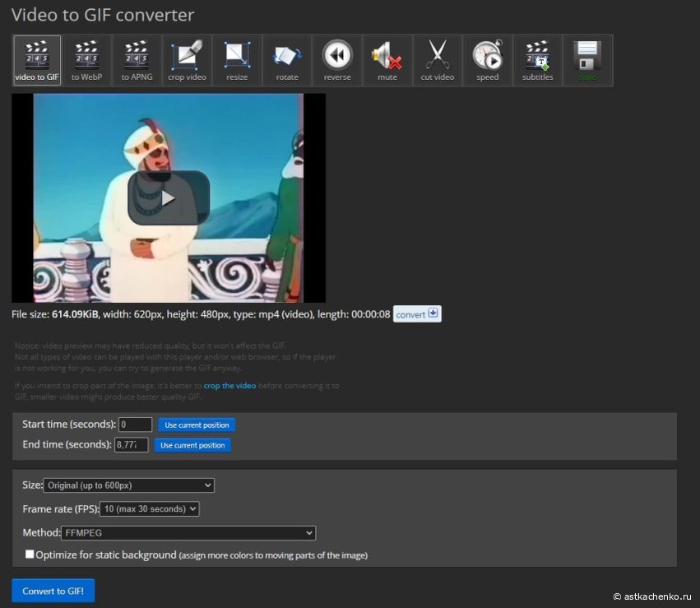700x608 pixels.
Task: Select the rotate tool
Action: (x=286, y=60)
